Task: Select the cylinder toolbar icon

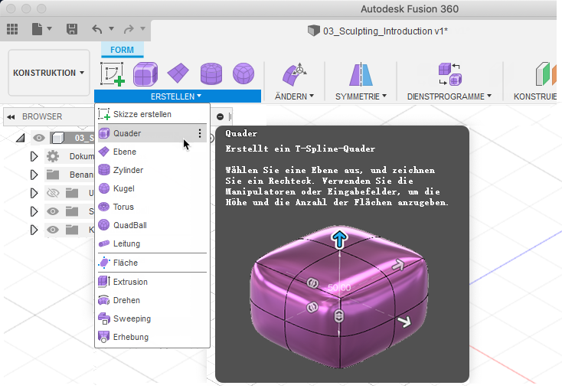Action: click(211, 73)
